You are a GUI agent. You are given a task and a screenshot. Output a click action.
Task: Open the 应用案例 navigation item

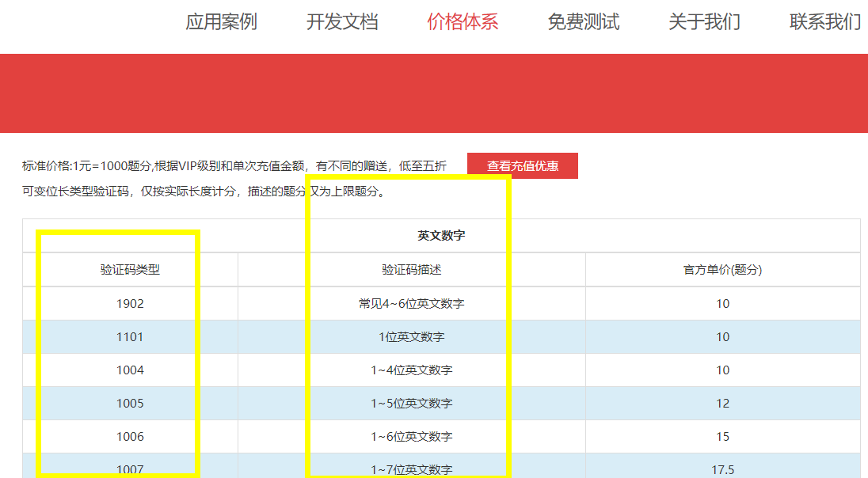[x=221, y=22]
